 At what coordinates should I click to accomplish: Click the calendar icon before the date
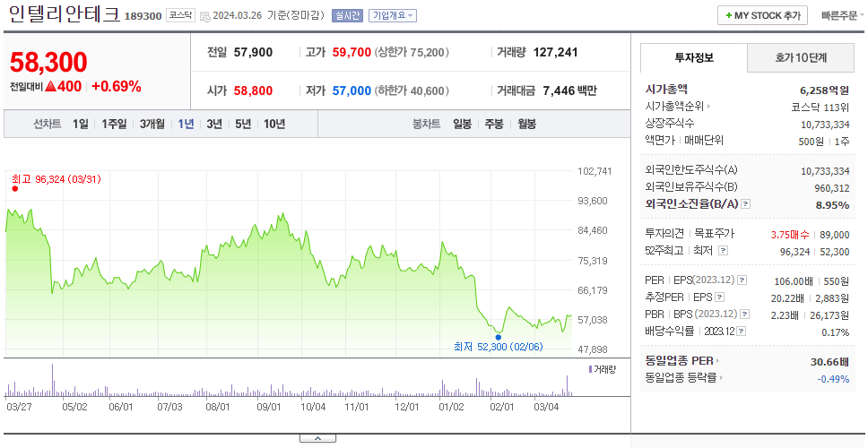click(x=204, y=16)
